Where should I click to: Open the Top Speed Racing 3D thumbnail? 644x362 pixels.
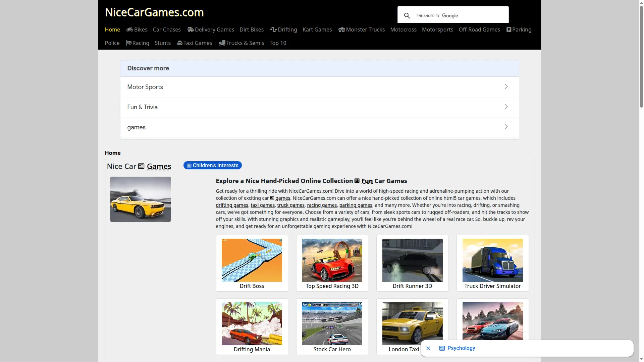coord(332,260)
